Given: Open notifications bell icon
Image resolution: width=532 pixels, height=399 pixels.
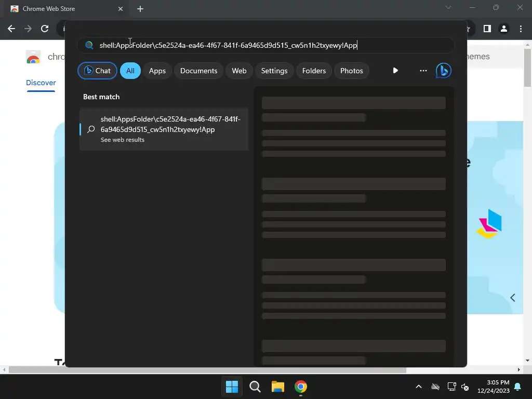Looking at the screenshot, I should pos(518,387).
